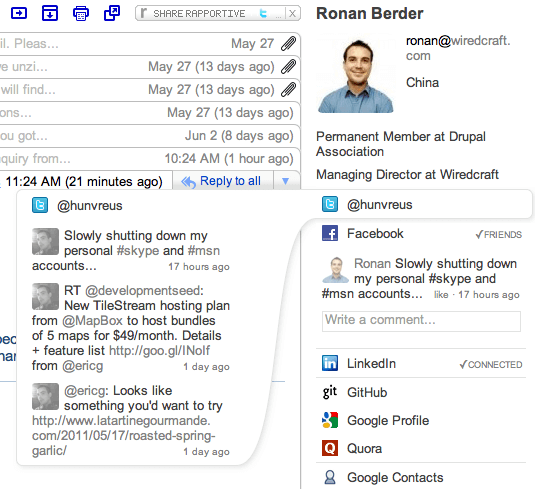Click the LinkedIn icon in sidebar
The width and height of the screenshot is (535, 489).
(330, 363)
